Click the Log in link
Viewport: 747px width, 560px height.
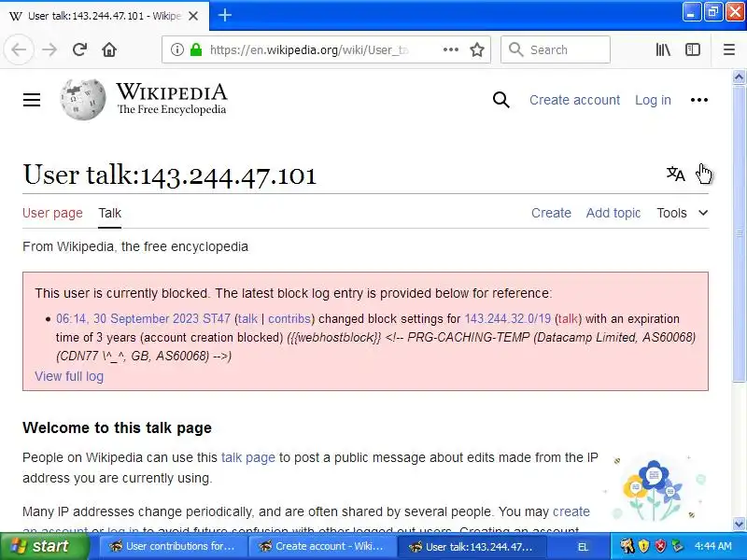tap(653, 100)
